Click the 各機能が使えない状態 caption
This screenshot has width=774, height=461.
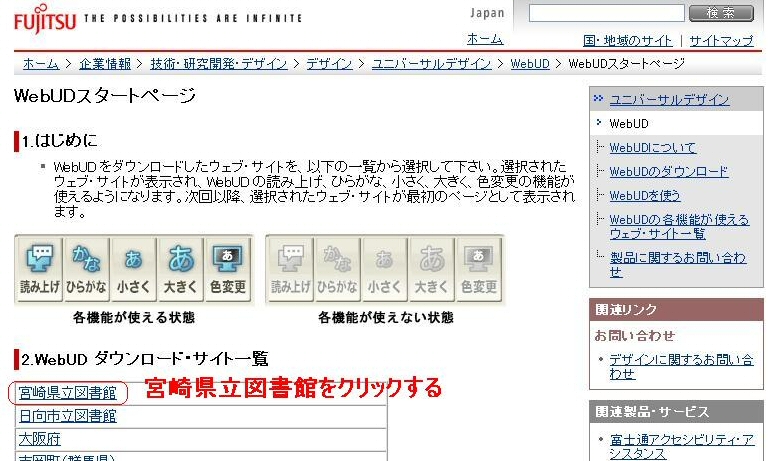pyautogui.click(x=386, y=317)
